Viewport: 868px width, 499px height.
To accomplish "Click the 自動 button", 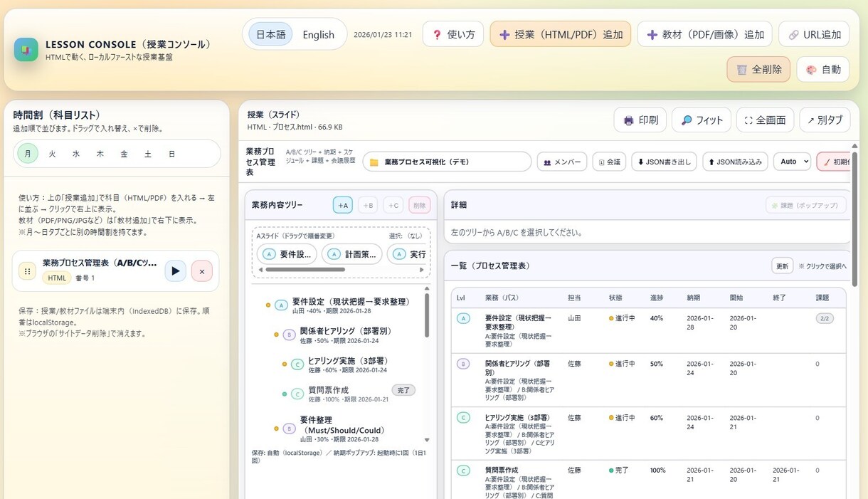I will tap(823, 70).
